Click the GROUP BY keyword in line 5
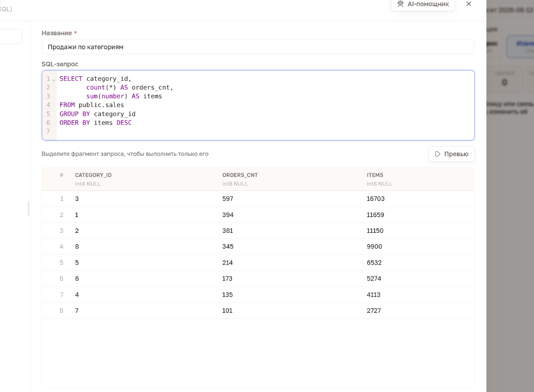Viewport: 534px width, 392px height. pos(75,114)
